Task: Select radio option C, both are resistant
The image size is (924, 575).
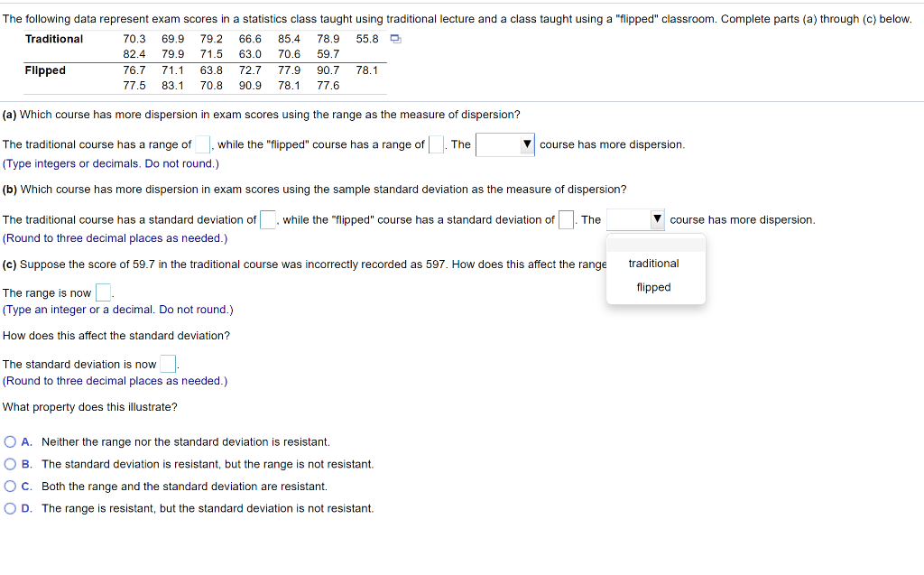Action: click(10, 486)
